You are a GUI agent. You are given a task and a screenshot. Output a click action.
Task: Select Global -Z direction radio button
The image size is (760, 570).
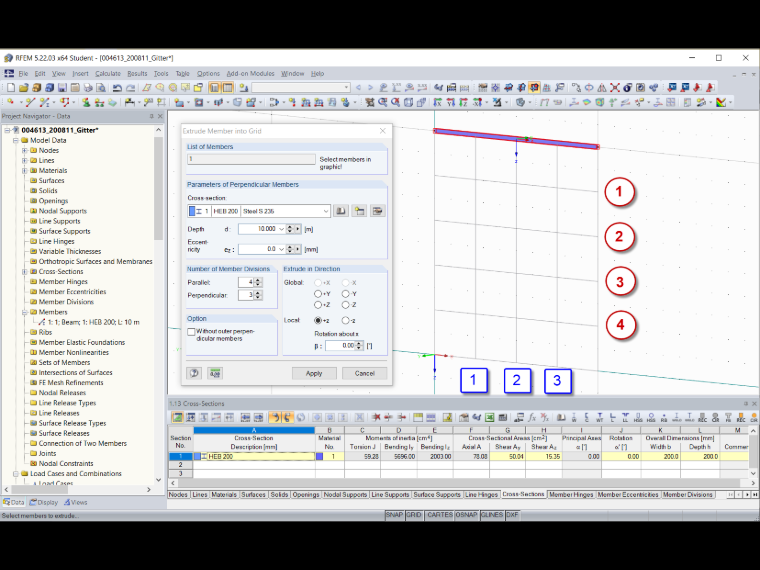345,305
